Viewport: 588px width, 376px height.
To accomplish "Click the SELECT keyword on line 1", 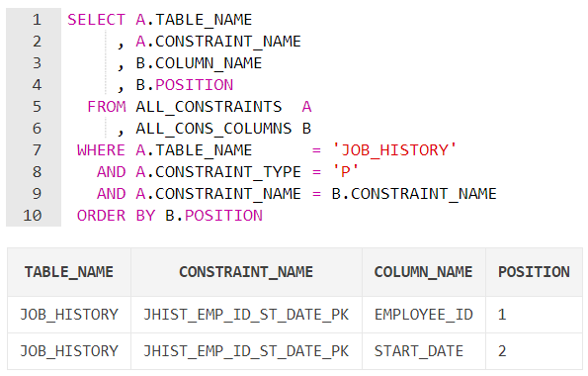I will click(x=97, y=20).
